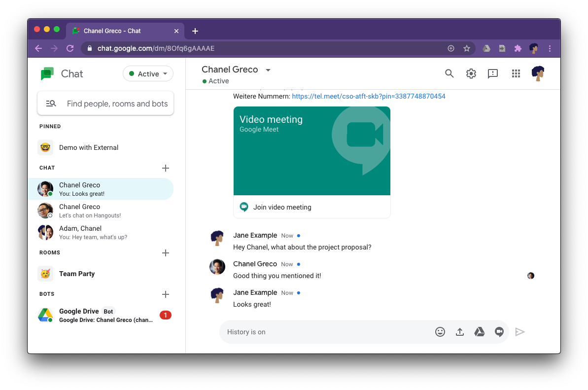Attach a Google Drive file from the composer
Screen dimensions: 588x390
480,332
